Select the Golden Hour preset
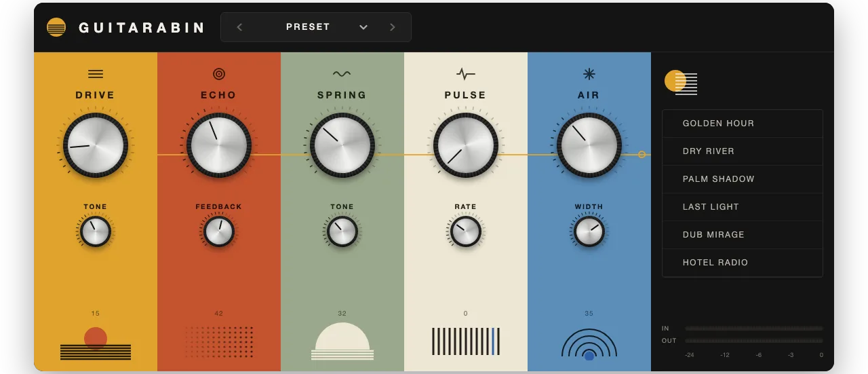This screenshot has height=374, width=868. [x=743, y=124]
